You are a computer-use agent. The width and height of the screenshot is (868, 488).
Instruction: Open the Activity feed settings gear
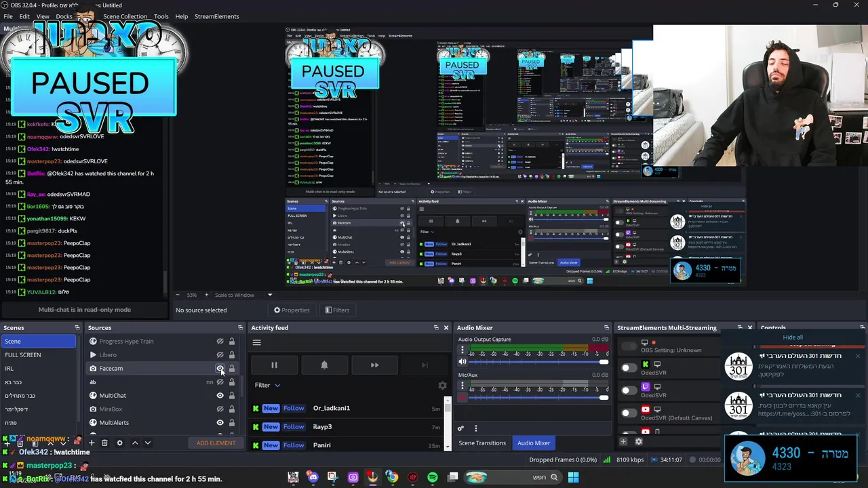point(442,385)
